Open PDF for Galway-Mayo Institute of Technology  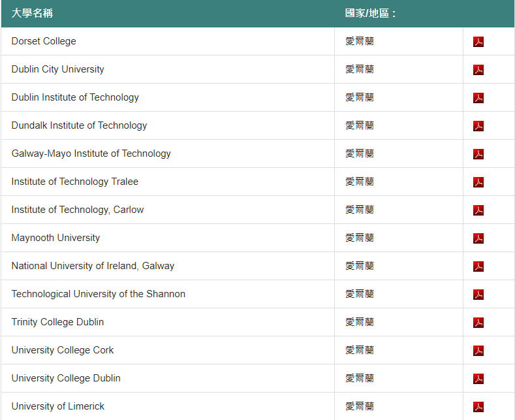[x=478, y=154]
